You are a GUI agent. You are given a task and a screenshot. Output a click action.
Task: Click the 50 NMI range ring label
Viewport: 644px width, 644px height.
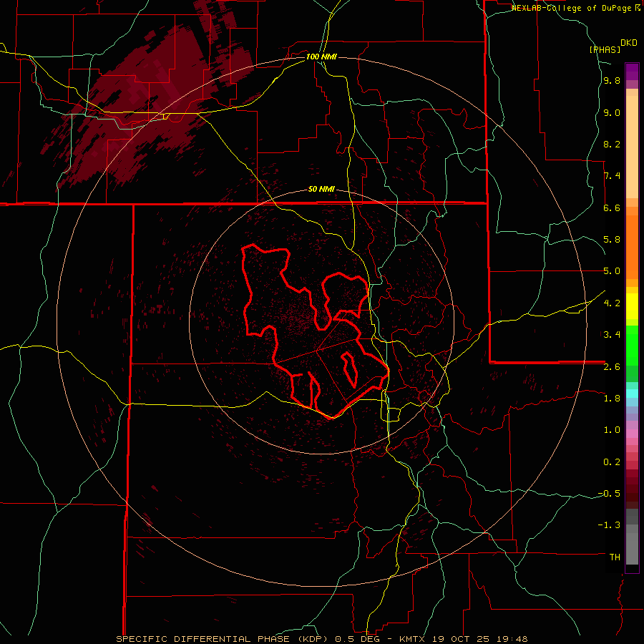click(321, 189)
